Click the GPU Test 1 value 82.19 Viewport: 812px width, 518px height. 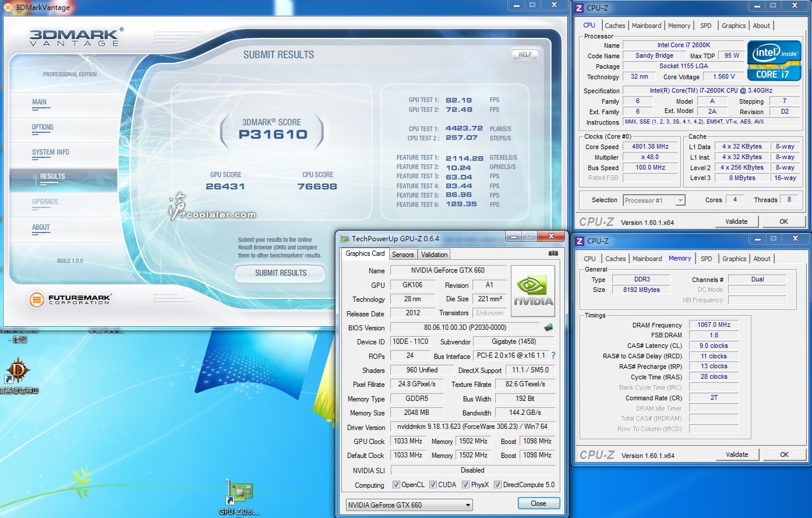pos(459,100)
